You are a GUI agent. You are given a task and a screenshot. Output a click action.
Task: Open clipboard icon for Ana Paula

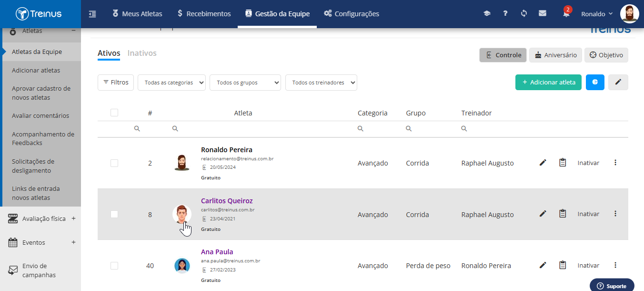(x=563, y=265)
